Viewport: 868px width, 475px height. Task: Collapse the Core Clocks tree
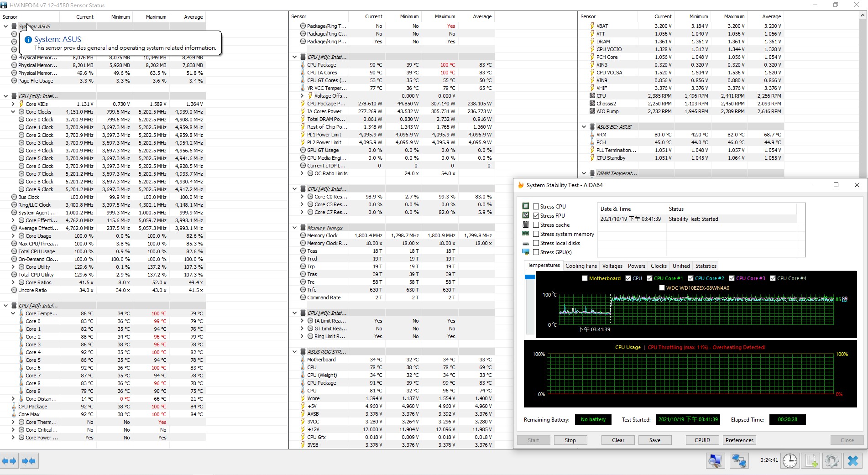(x=13, y=112)
